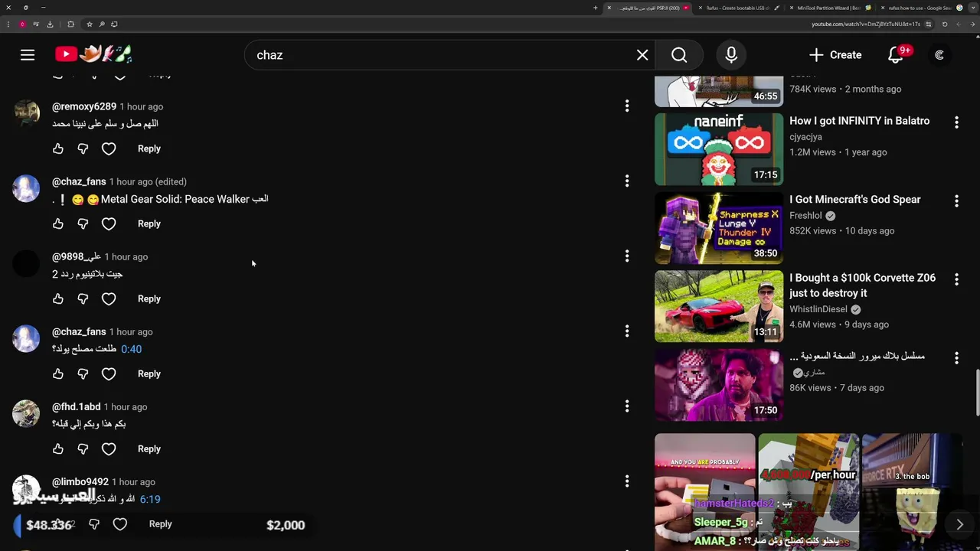The width and height of the screenshot is (980, 551).
Task: Reply to the @fhd.1abd comment
Action: pyautogui.click(x=149, y=448)
